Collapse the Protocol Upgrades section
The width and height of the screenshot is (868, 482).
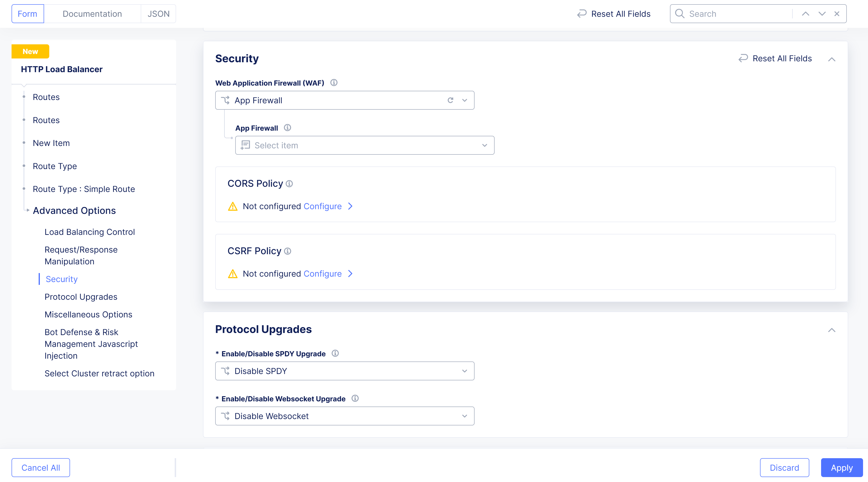tap(832, 330)
